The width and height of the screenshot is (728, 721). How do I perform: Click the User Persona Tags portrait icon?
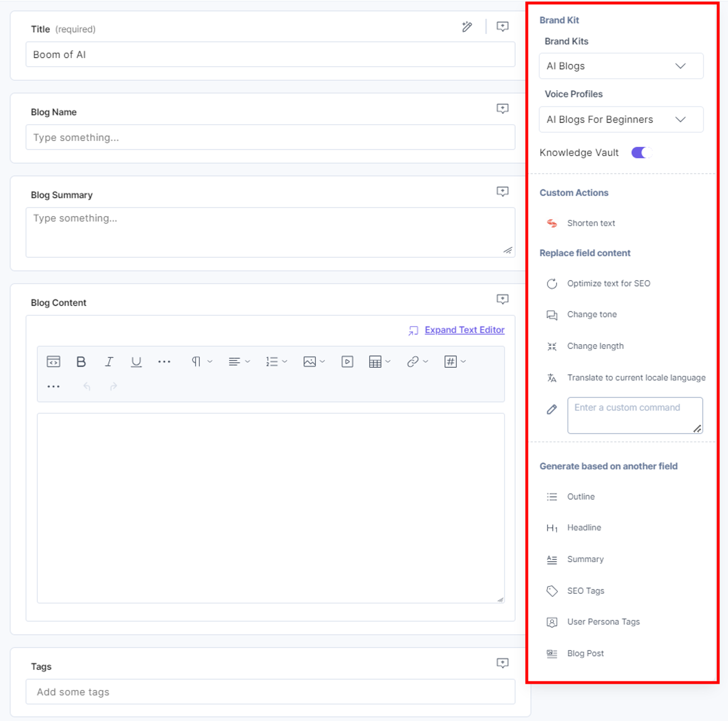click(552, 622)
